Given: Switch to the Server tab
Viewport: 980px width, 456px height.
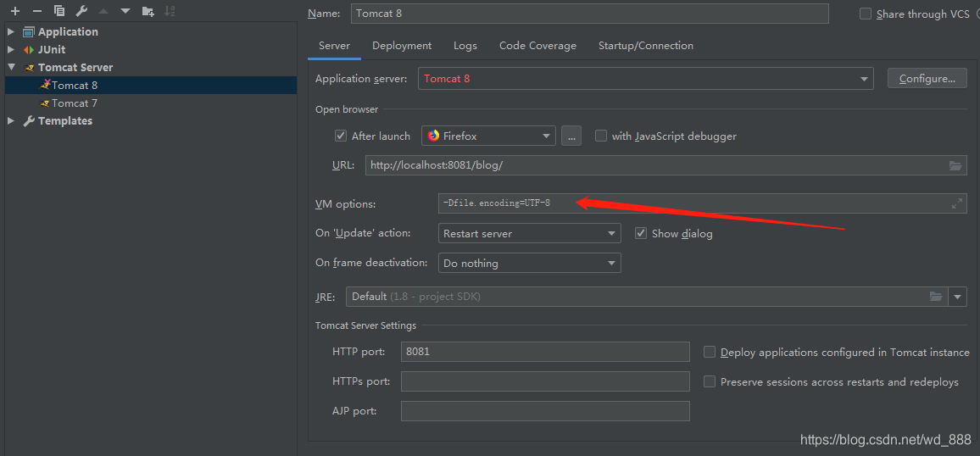Looking at the screenshot, I should click(334, 46).
